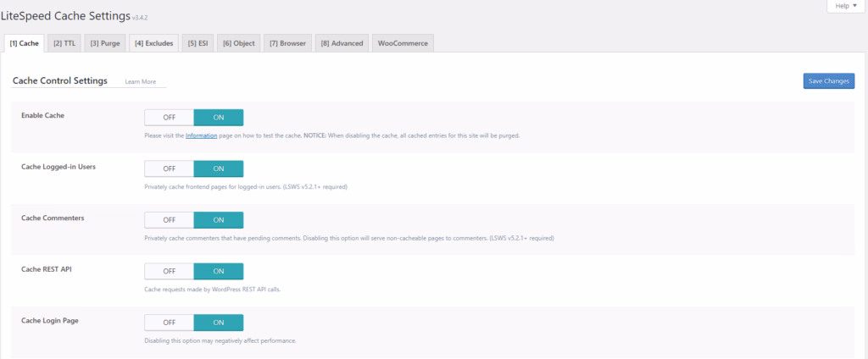Open the [5] ESI tab
The image size is (868, 359).
pos(198,43)
